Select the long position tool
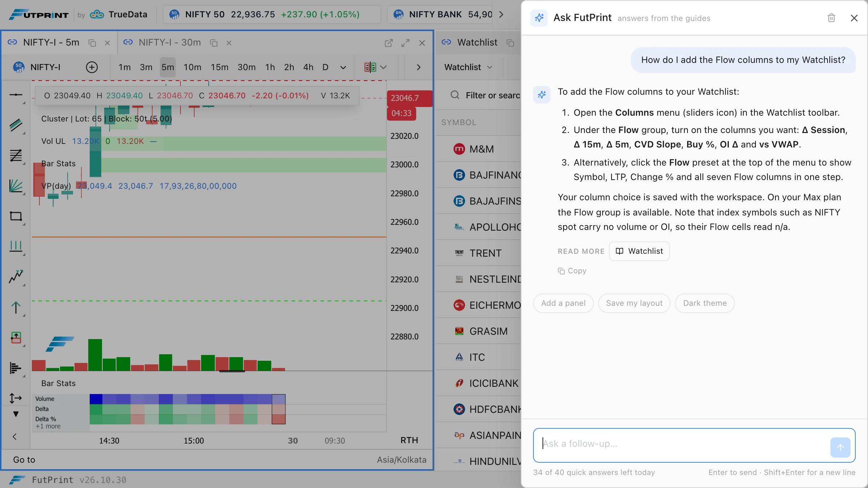 pos(16,338)
